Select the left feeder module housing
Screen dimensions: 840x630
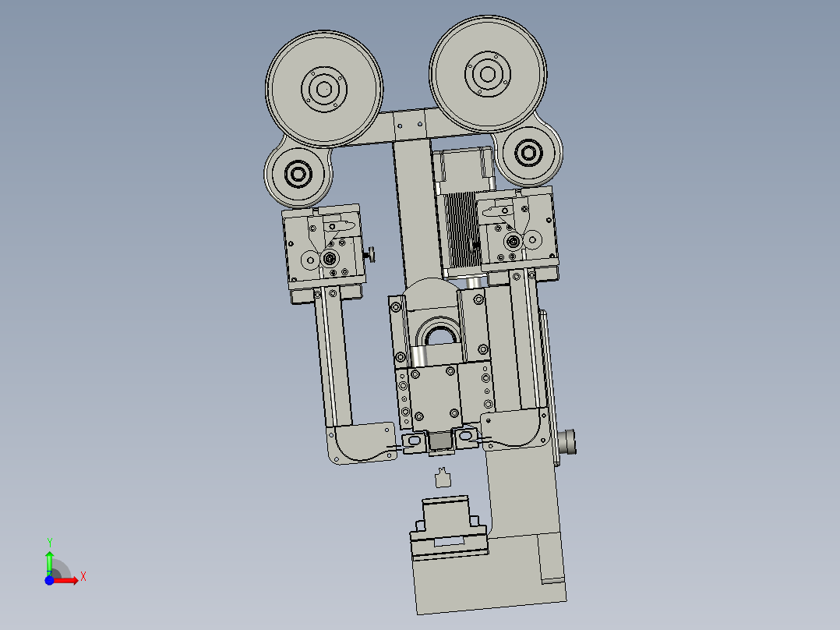pyautogui.click(x=325, y=248)
